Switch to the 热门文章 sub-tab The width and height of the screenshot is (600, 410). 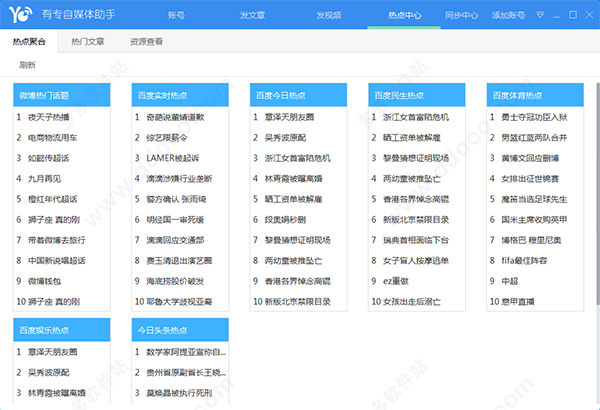pos(88,41)
